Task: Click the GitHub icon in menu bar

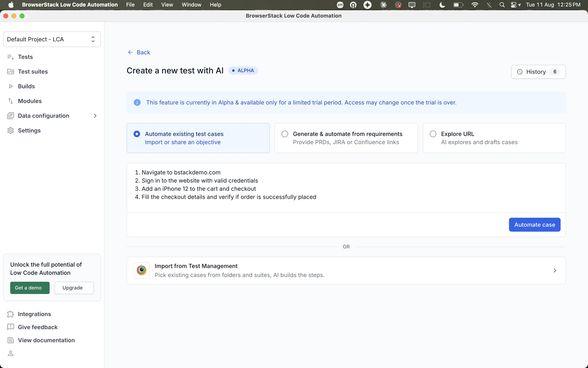Action: coord(353,5)
